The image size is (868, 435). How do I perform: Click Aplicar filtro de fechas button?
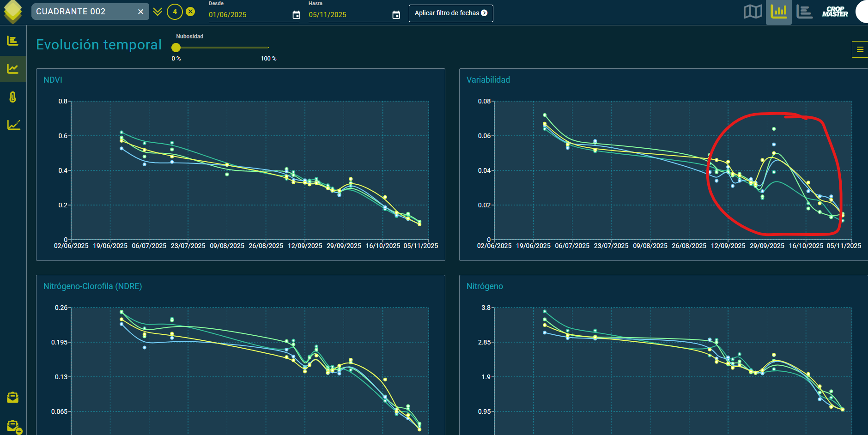(x=451, y=13)
